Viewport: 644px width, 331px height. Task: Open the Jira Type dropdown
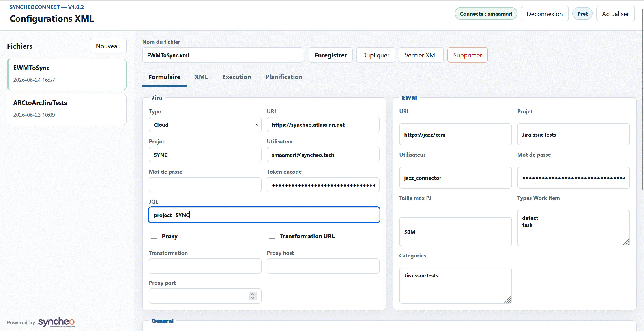[205, 125]
